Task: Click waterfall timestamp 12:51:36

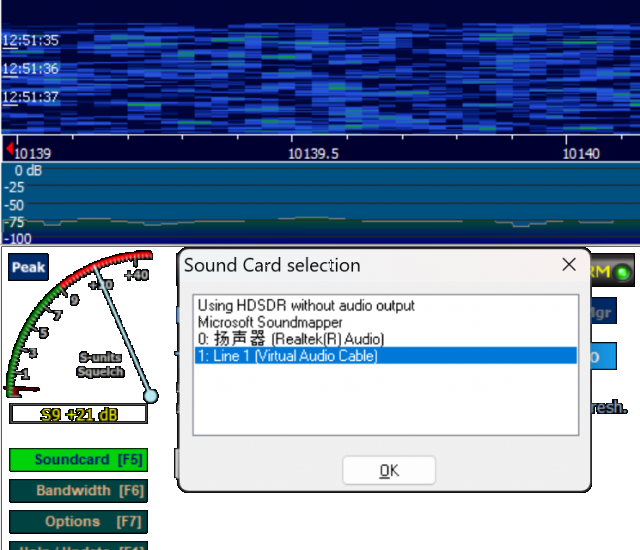Action: tap(30, 69)
